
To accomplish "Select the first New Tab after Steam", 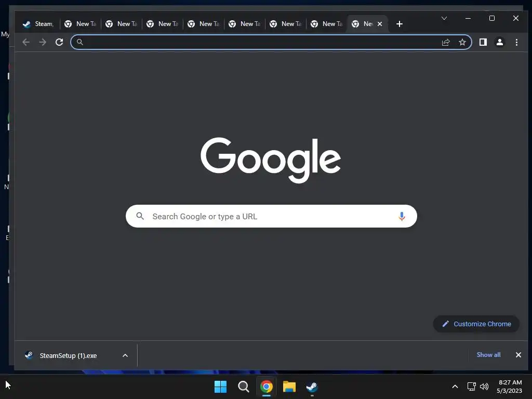I will tap(81, 24).
